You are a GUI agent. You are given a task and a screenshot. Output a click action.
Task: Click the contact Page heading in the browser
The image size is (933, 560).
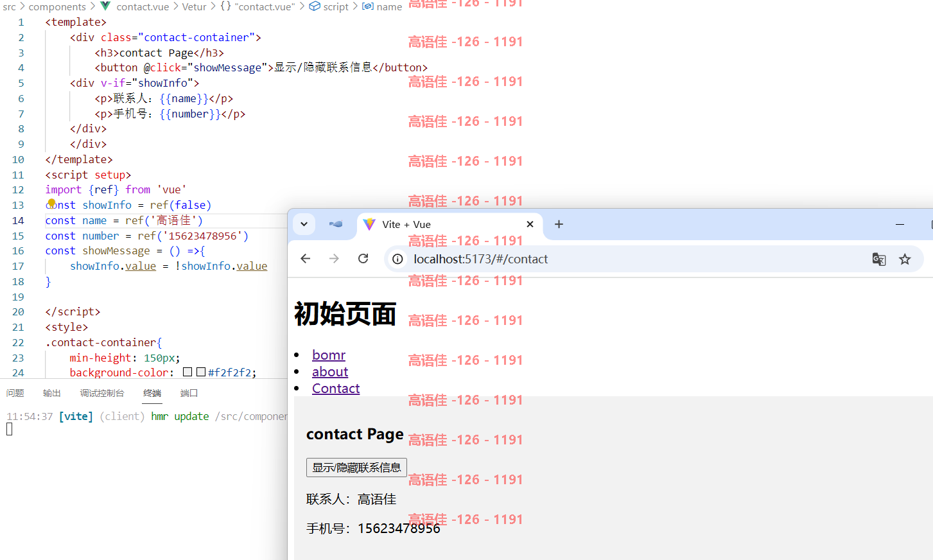(355, 434)
